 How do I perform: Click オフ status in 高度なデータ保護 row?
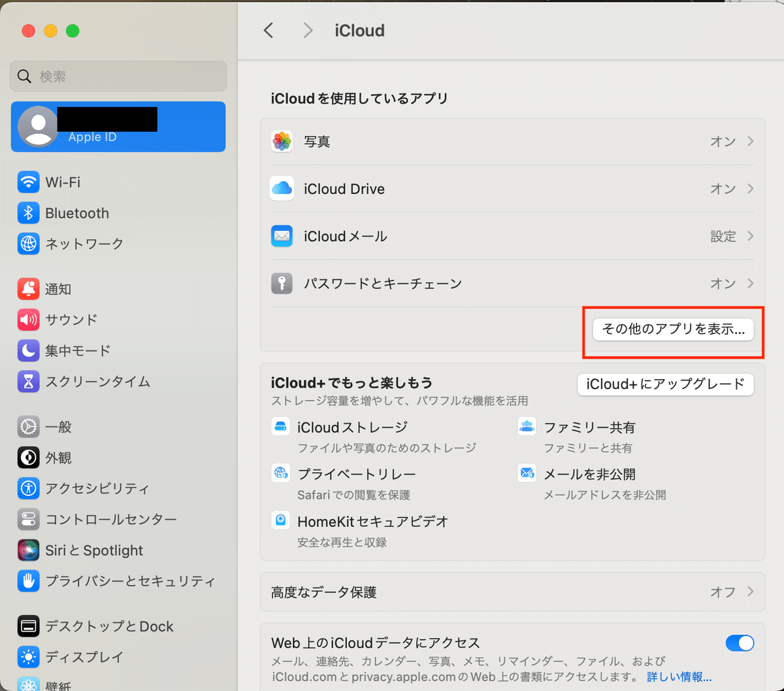[723, 592]
